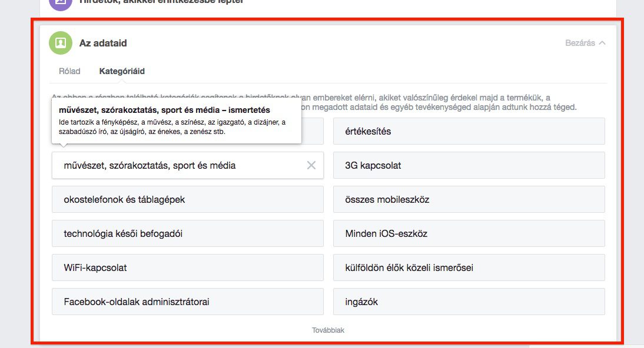Image resolution: width=644 pixels, height=348 pixels.
Task: Click the upward arrow next to Bezárás
Action: point(602,42)
